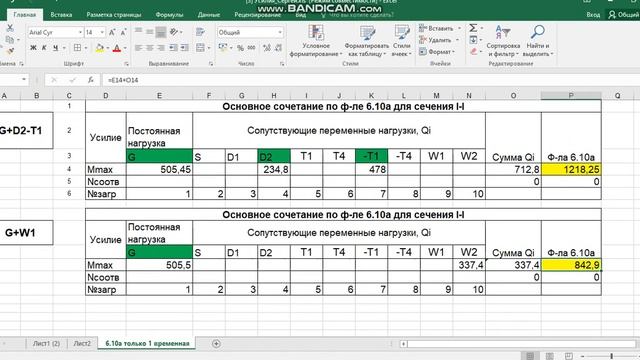Decrease font size with small A icon
This screenshot has height=360, width=640.
point(123,32)
